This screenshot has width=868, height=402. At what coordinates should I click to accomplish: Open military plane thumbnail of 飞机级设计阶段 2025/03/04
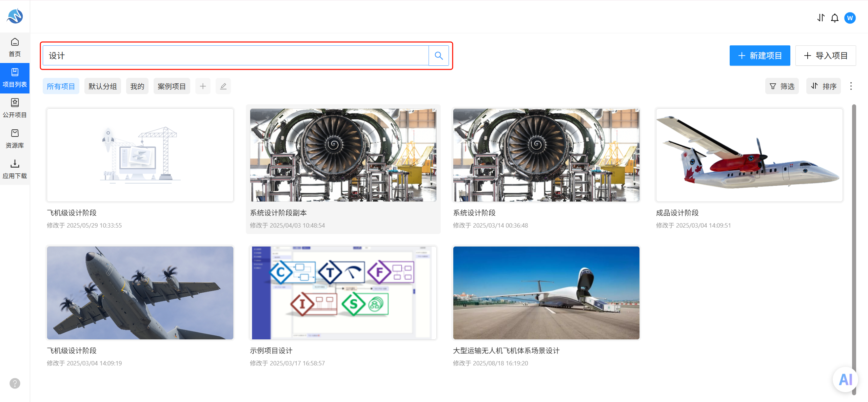point(140,293)
